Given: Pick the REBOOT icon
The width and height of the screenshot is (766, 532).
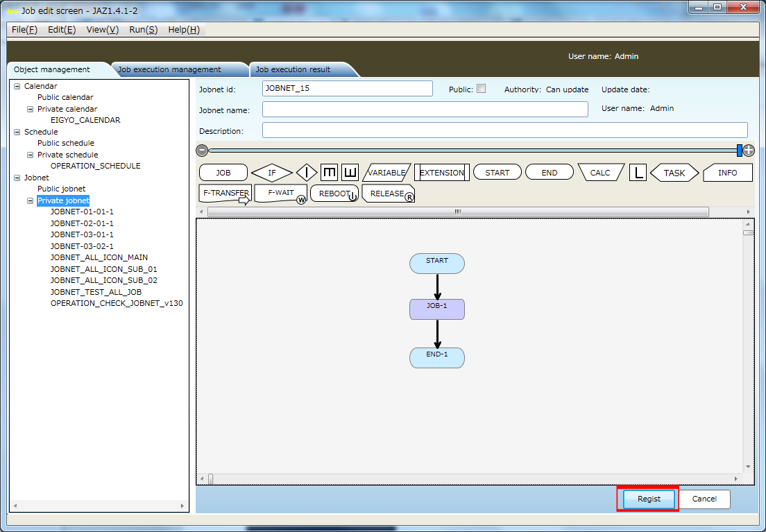Looking at the screenshot, I should point(334,194).
